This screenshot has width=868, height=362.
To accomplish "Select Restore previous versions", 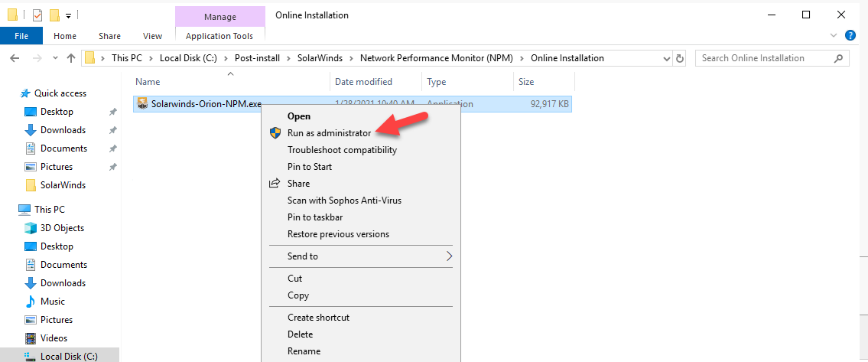I will click(338, 234).
